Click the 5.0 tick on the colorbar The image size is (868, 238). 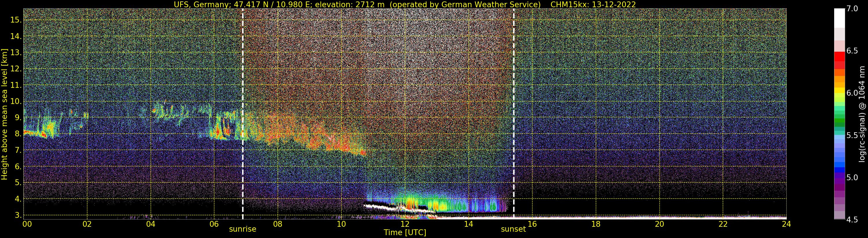coord(852,177)
